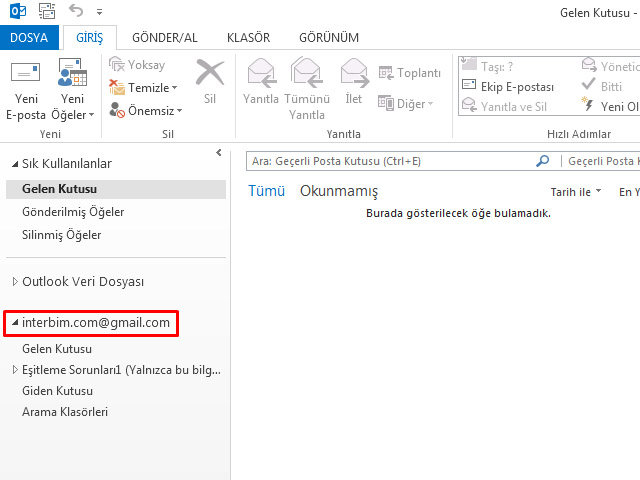The image size is (640, 480).
Task: Click the mailbox search input field
Action: click(x=390, y=160)
